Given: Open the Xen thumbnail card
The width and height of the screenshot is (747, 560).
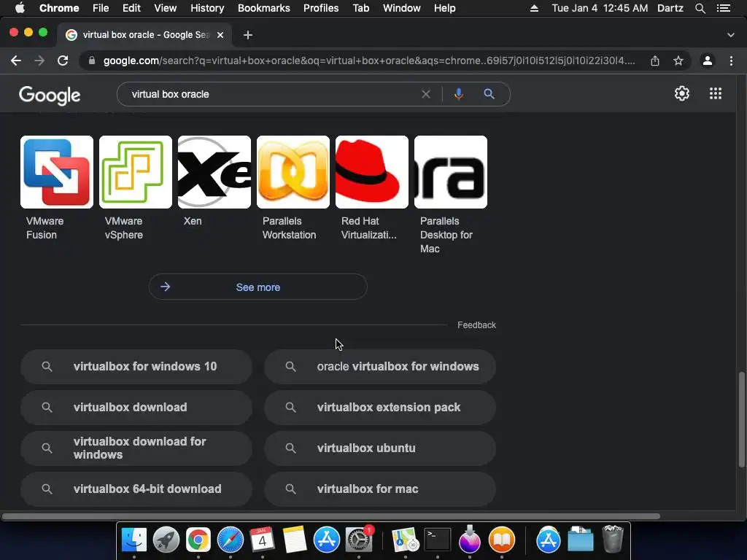Looking at the screenshot, I should [214, 172].
